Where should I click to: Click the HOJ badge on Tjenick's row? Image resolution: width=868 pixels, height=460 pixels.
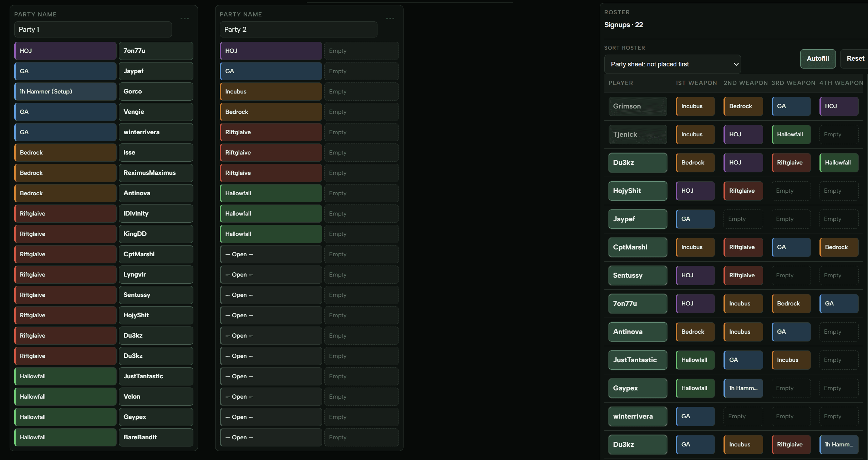click(x=743, y=134)
